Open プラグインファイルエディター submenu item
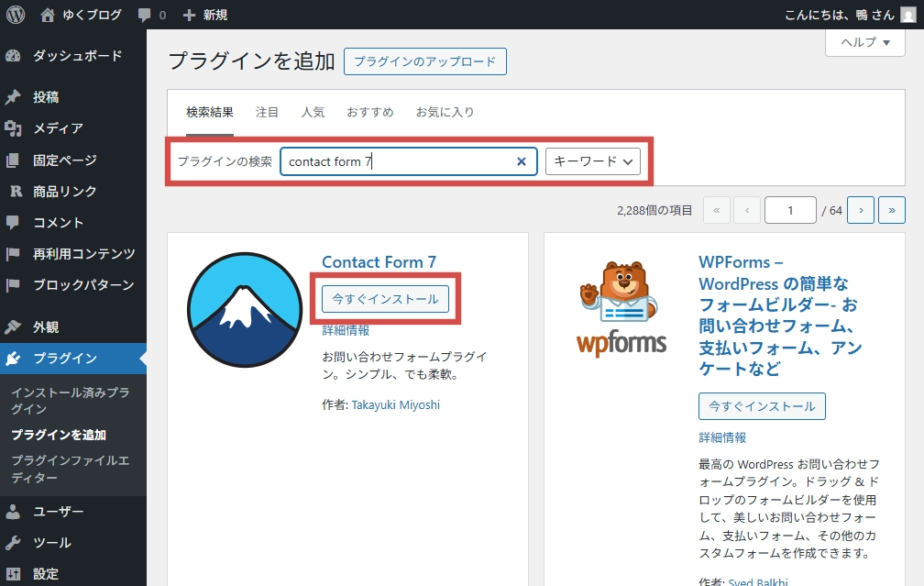Image resolution: width=924 pixels, height=586 pixels. [70, 469]
